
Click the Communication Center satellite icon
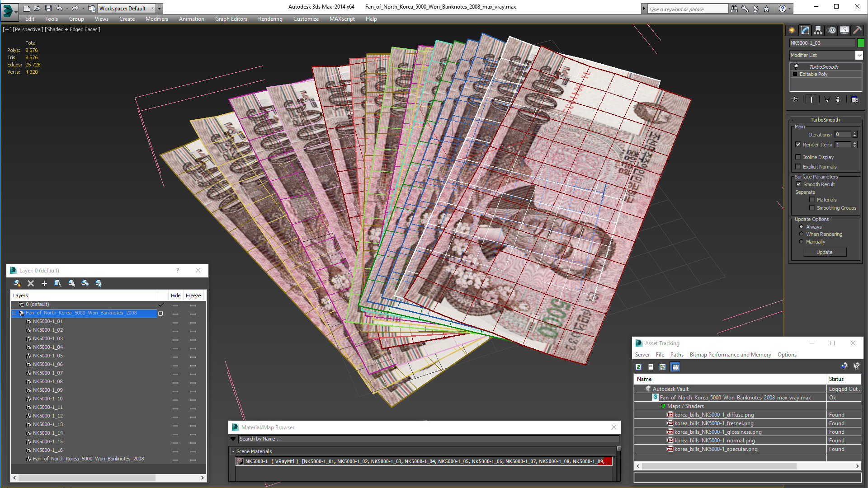[x=756, y=9]
